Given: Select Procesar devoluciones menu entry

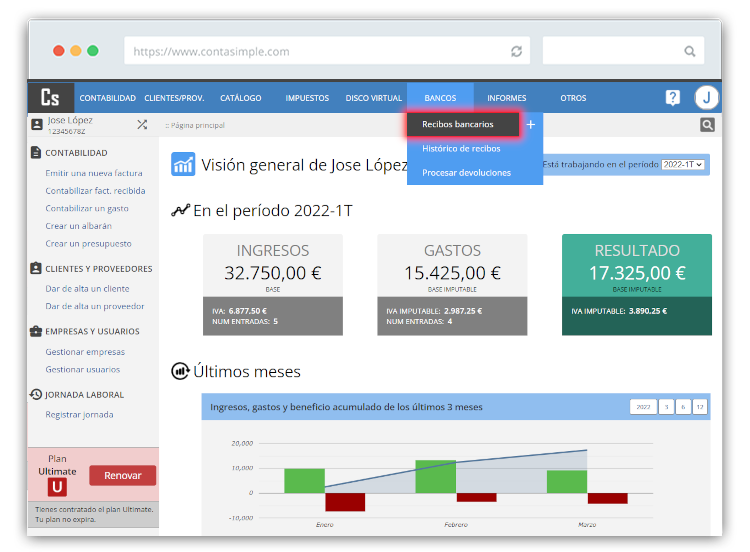Looking at the screenshot, I should (x=466, y=173).
